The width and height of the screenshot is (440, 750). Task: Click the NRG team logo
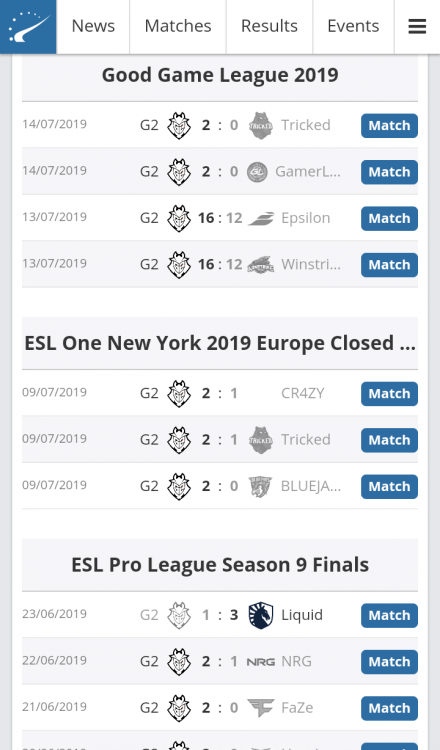coord(261,662)
